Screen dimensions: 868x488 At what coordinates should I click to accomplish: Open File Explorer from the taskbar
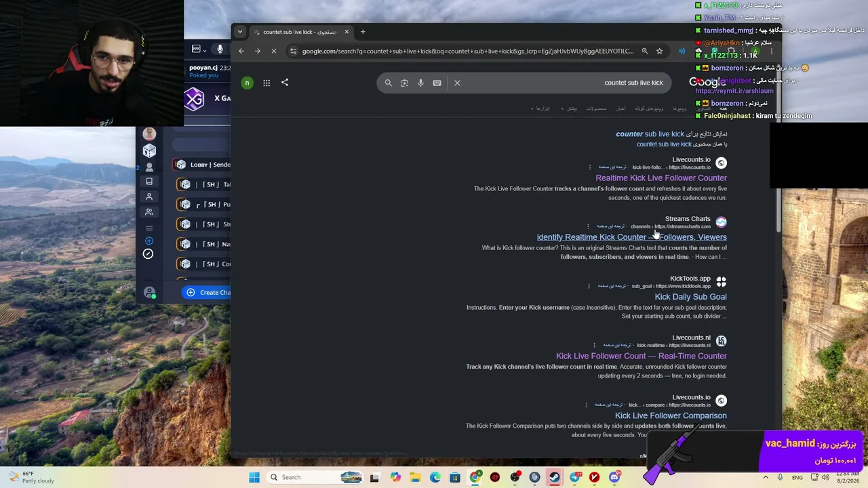(415, 477)
